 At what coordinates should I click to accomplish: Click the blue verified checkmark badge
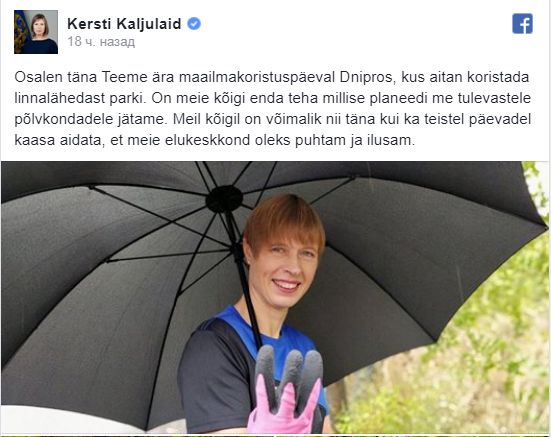point(194,24)
